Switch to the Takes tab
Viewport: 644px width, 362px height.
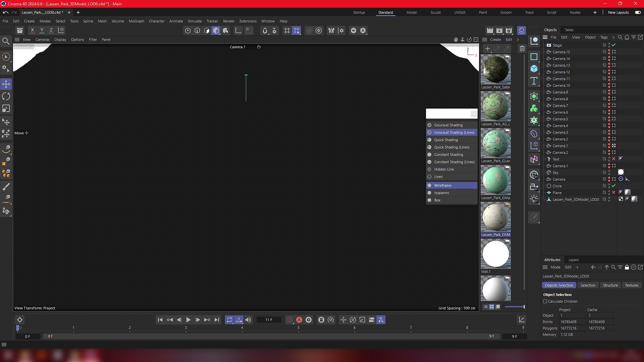[569, 30]
